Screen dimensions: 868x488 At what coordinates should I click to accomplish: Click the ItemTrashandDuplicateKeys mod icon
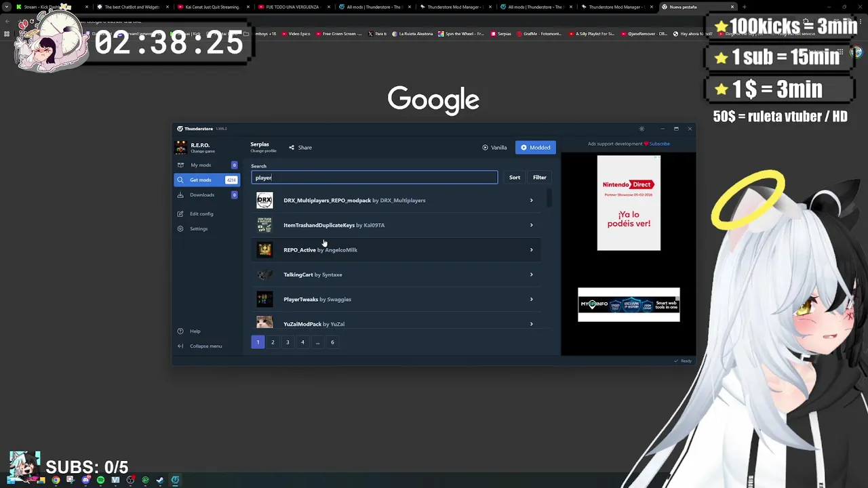(264, 225)
